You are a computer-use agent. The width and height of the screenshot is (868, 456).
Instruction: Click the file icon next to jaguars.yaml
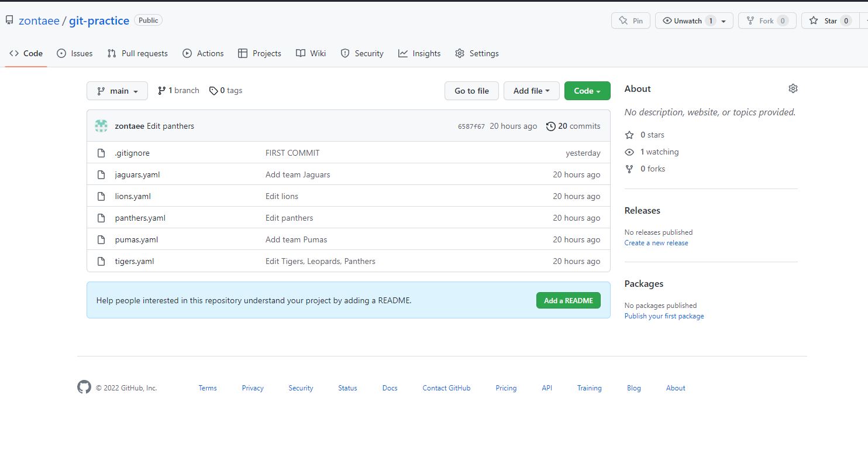point(101,174)
